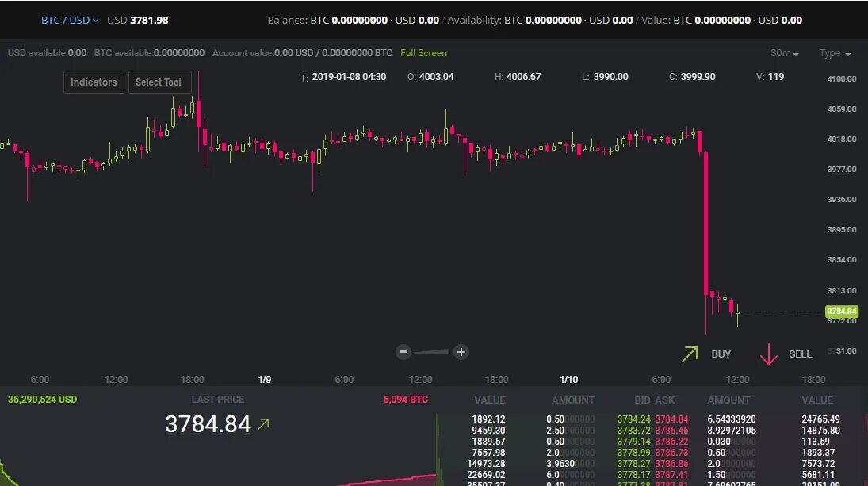Click the LAST PRICE label
Screen dimensions: 868x486
coord(217,399)
